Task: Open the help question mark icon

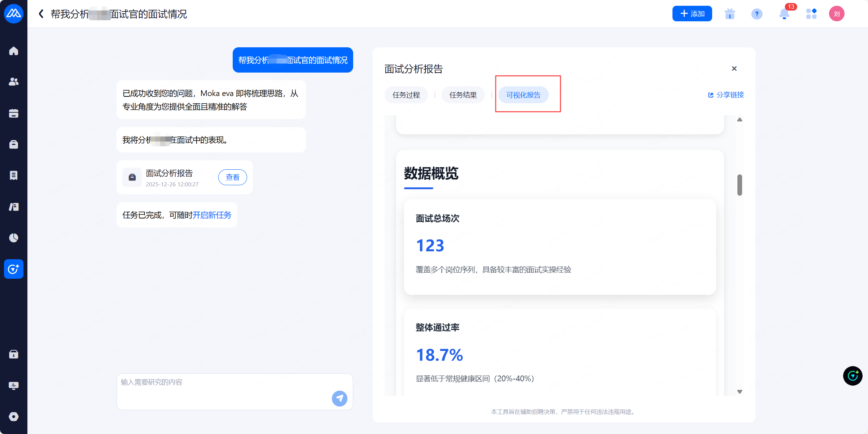Action: [x=757, y=14]
